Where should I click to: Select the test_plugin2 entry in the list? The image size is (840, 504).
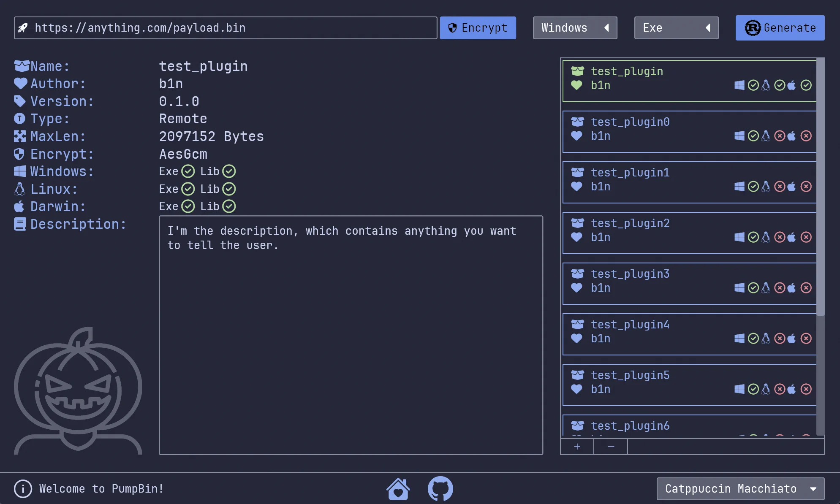tap(690, 233)
